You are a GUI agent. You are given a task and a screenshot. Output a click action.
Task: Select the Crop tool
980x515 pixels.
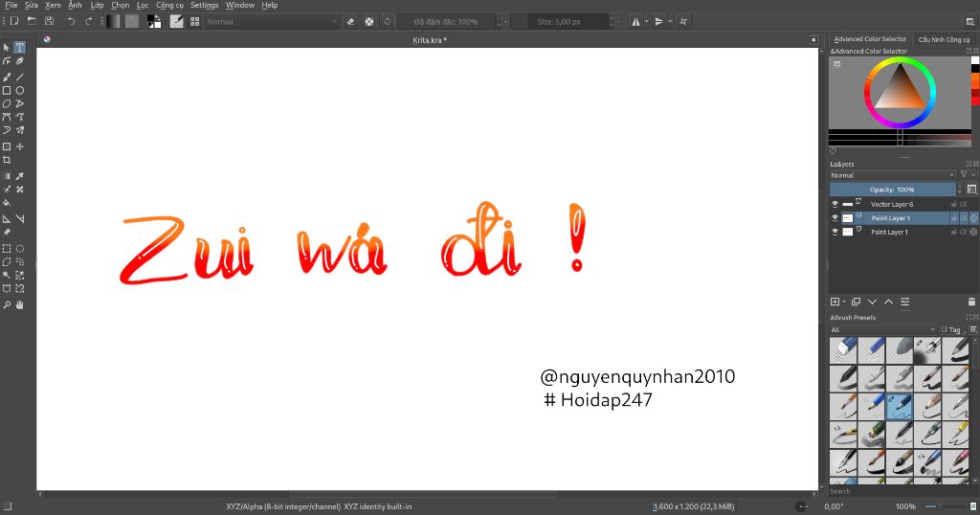[7, 160]
